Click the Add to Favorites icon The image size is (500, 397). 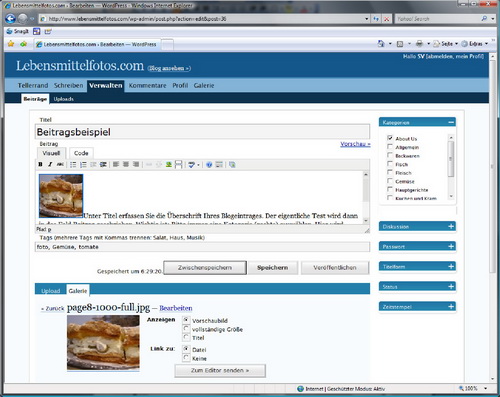pyautogui.click(x=23, y=44)
